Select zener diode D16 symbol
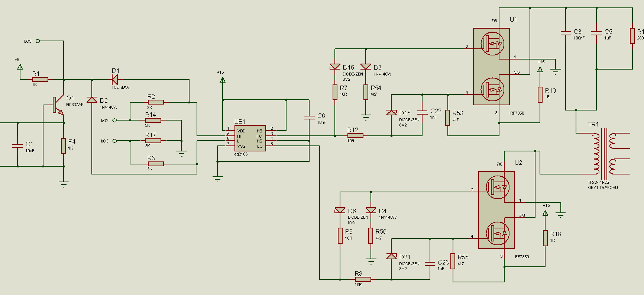Screen dimensions: 644x295 pos(335,67)
